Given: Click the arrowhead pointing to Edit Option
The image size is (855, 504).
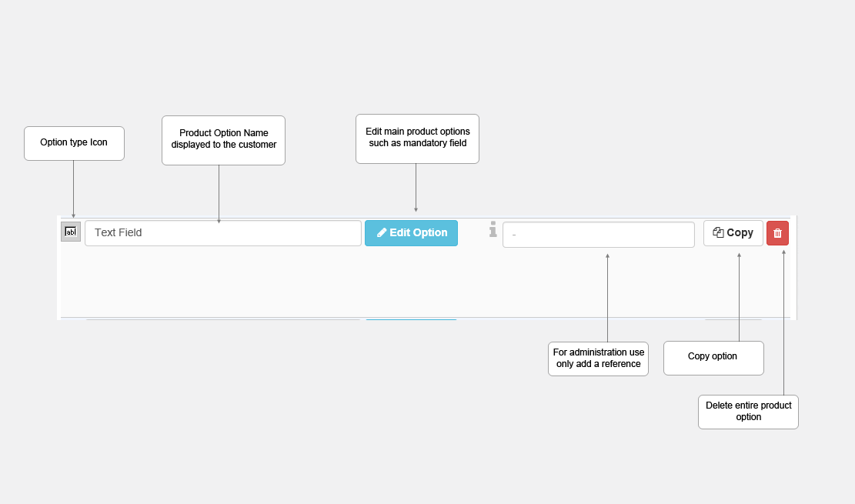Looking at the screenshot, I should [x=416, y=209].
